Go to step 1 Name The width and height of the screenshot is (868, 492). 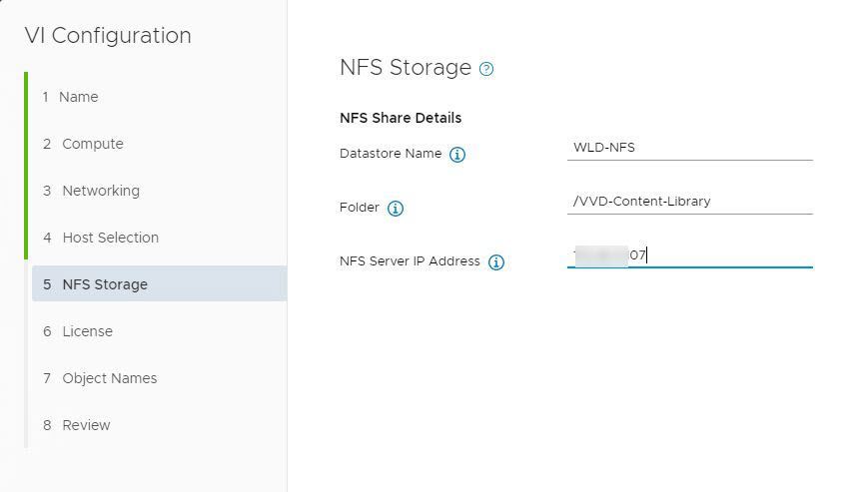coord(78,97)
